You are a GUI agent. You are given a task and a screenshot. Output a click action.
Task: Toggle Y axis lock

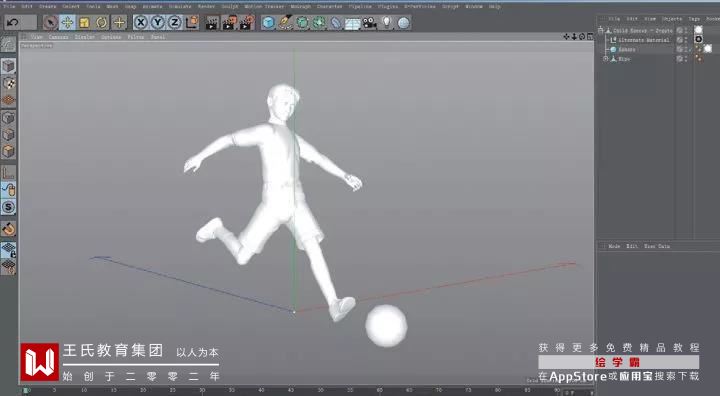(x=158, y=22)
